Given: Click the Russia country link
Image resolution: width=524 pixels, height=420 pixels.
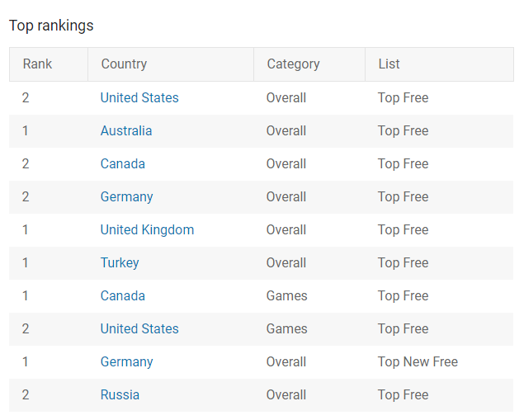Looking at the screenshot, I should click(x=120, y=394).
